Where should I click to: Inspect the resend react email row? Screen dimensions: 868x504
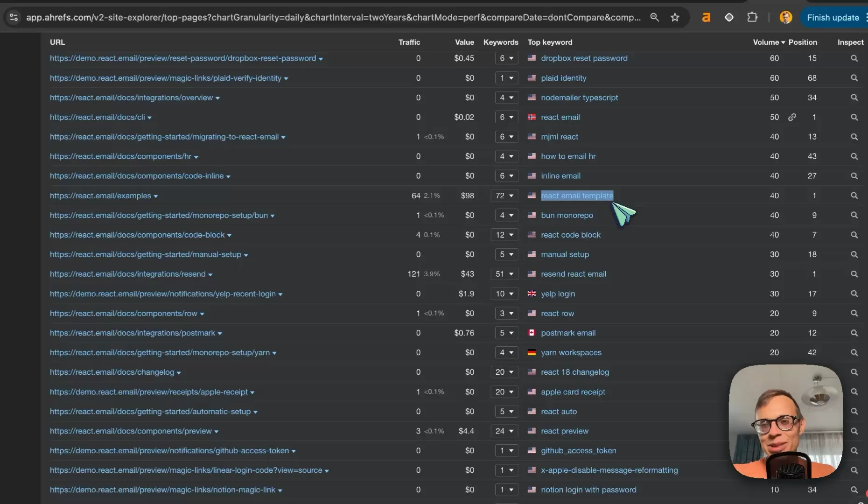click(x=854, y=274)
